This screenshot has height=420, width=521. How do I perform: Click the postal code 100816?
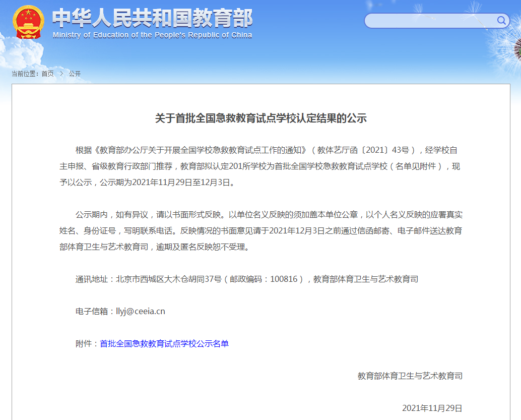[284, 279]
